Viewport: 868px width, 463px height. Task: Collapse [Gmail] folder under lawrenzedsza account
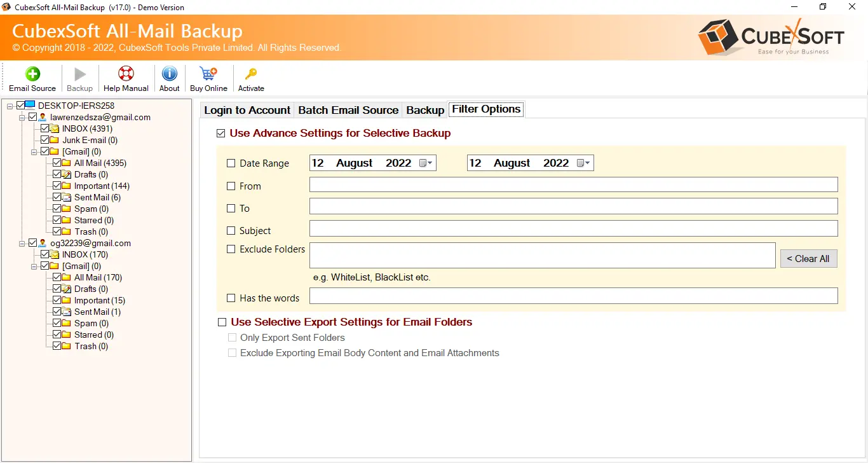[x=34, y=151]
